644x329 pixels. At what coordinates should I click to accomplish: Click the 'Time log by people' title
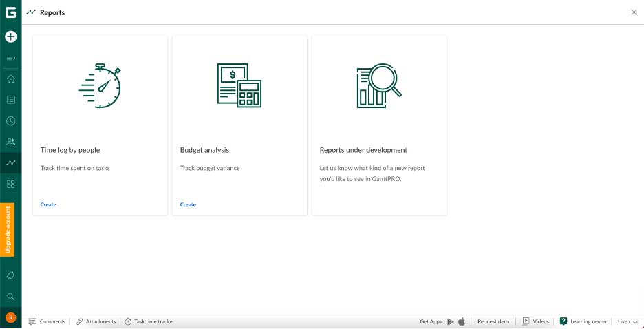coord(69,150)
